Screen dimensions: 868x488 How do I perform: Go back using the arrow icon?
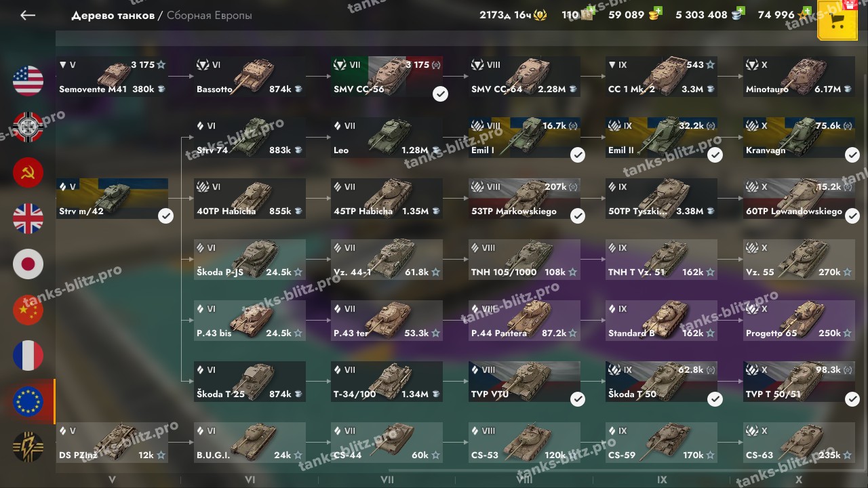coord(28,15)
